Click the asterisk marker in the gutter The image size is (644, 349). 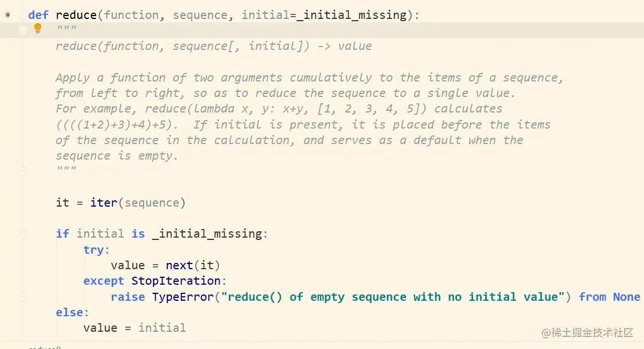click(7, 15)
